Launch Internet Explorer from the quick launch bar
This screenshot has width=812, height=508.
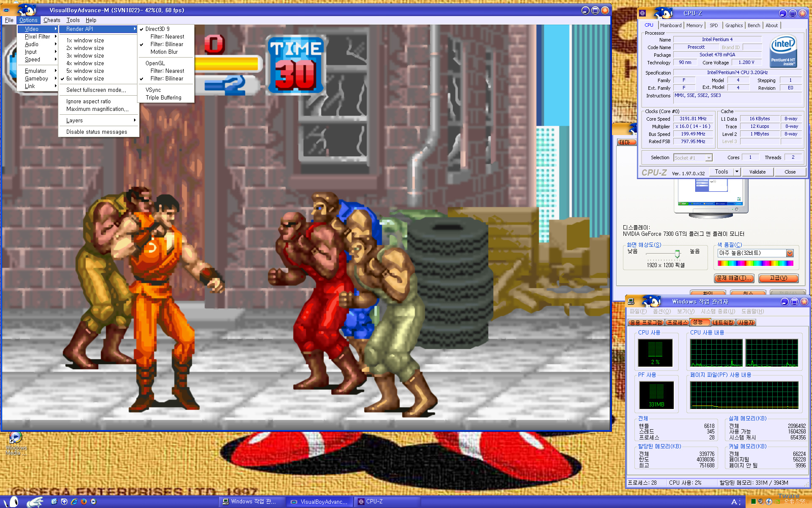point(74,502)
